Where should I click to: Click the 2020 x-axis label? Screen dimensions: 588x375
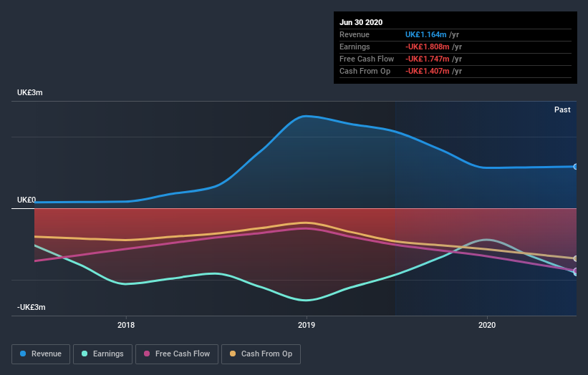[487, 325]
